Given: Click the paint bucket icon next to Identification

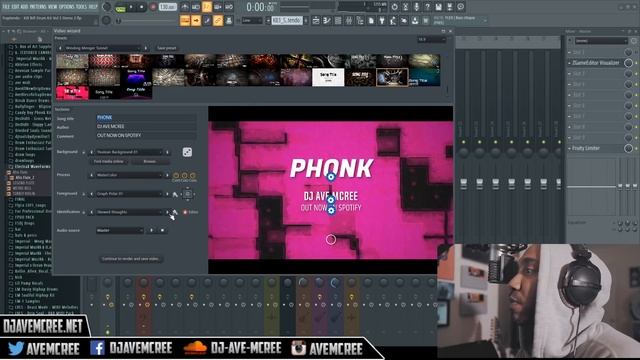Looking at the screenshot, I should pos(175,212).
